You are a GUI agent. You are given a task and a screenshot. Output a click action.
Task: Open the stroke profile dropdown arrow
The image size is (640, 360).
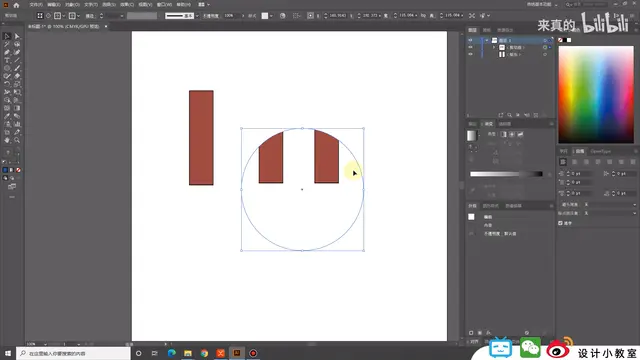(197, 16)
